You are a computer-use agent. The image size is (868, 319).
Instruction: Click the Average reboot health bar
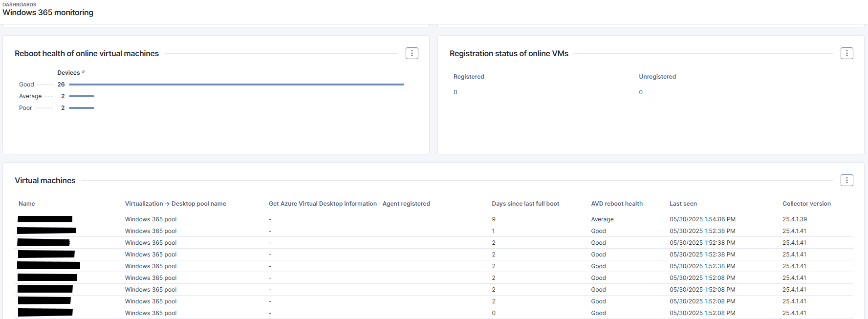point(82,96)
